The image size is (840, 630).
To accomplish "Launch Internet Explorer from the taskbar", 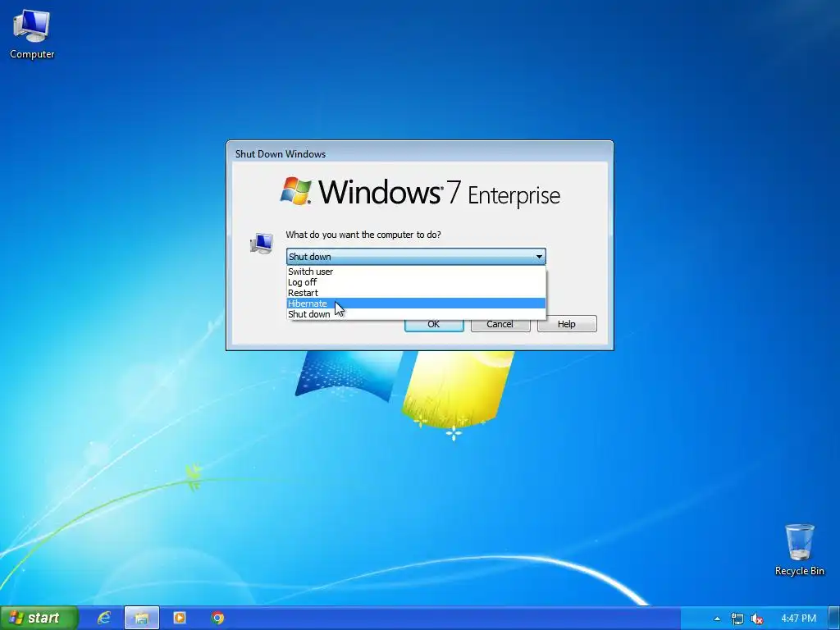I will point(104,619).
